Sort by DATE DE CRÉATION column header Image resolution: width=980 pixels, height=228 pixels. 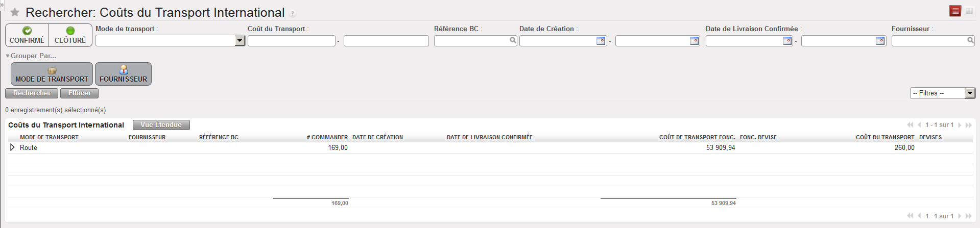click(377, 137)
